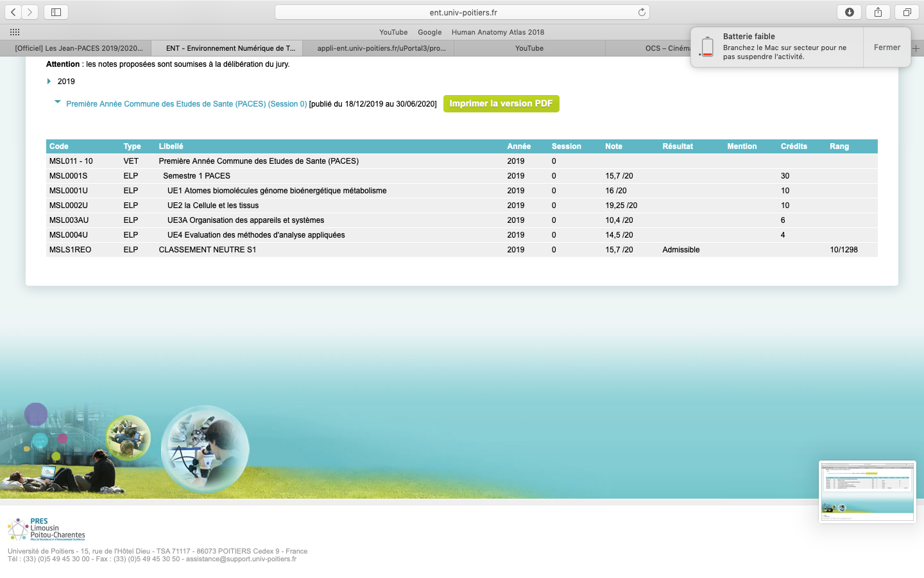
Task: Toggle the sidebar button in the toolbar
Action: pos(56,12)
